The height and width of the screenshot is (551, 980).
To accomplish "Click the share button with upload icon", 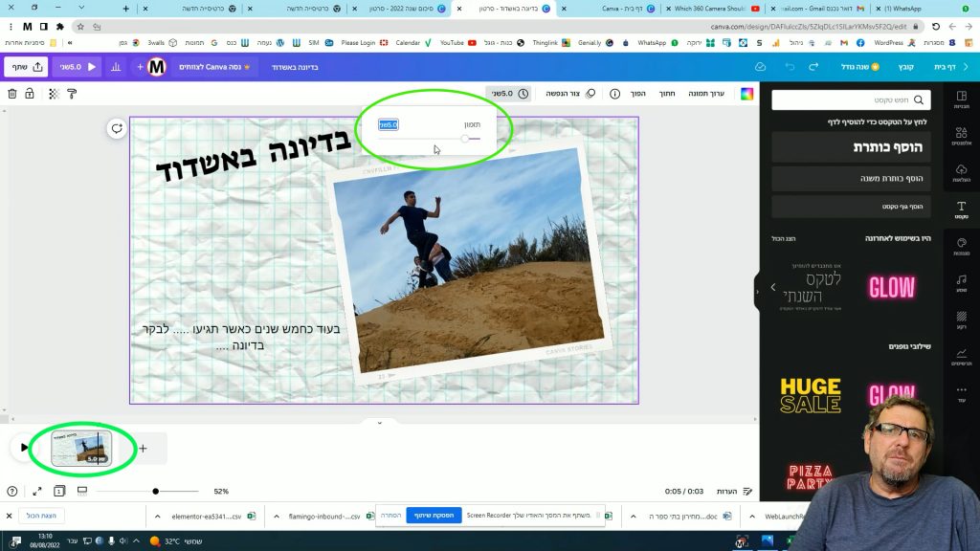I will (x=26, y=67).
